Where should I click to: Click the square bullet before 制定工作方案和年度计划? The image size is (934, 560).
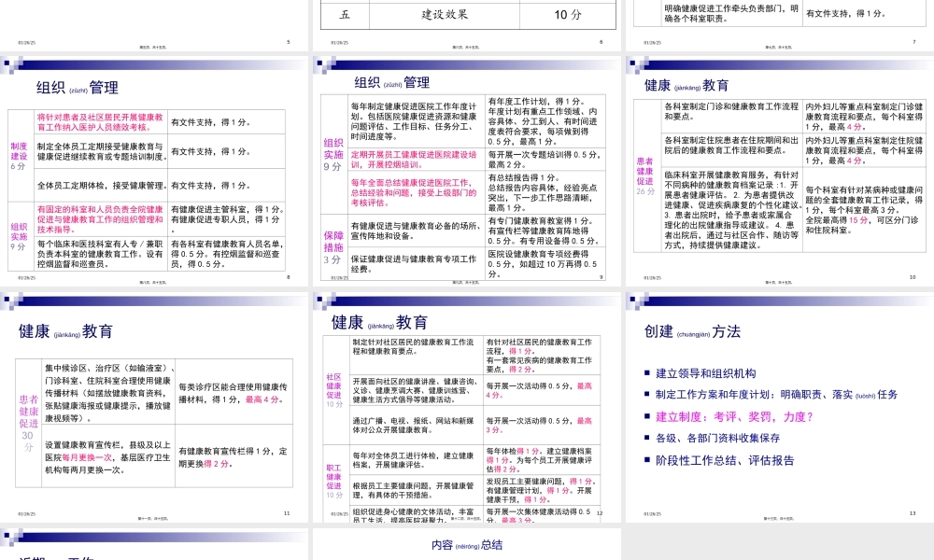(646, 393)
